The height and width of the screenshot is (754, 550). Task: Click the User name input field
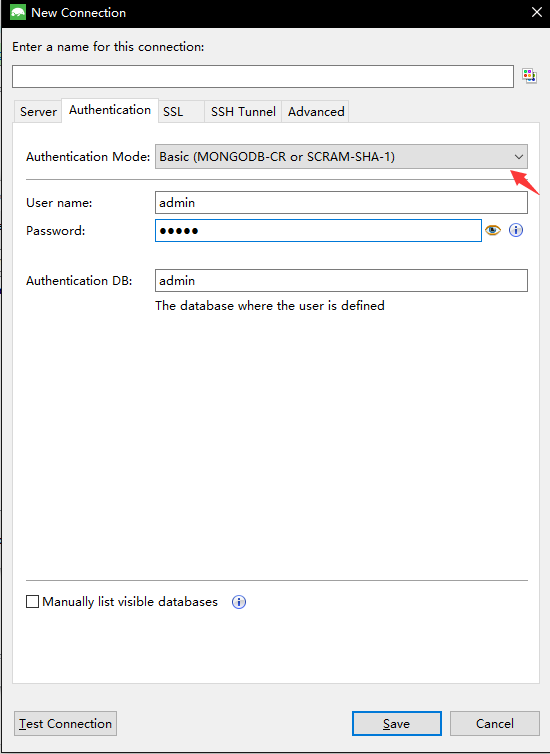pyautogui.click(x=341, y=203)
